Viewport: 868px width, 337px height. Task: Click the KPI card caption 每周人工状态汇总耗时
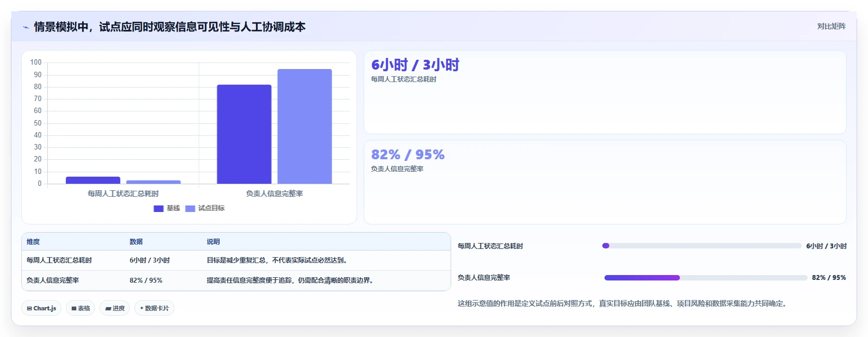click(x=404, y=79)
